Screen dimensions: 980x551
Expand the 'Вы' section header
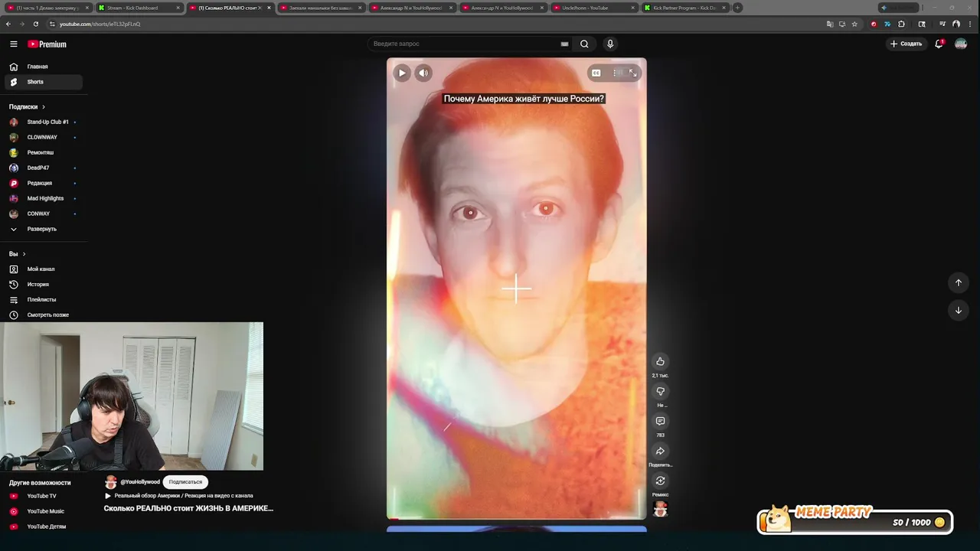point(18,253)
